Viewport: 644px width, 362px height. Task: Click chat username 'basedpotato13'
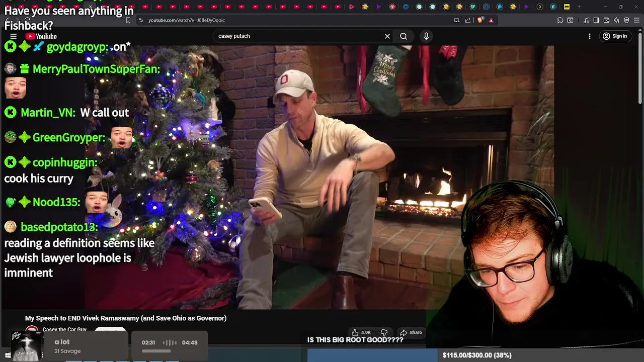point(59,227)
